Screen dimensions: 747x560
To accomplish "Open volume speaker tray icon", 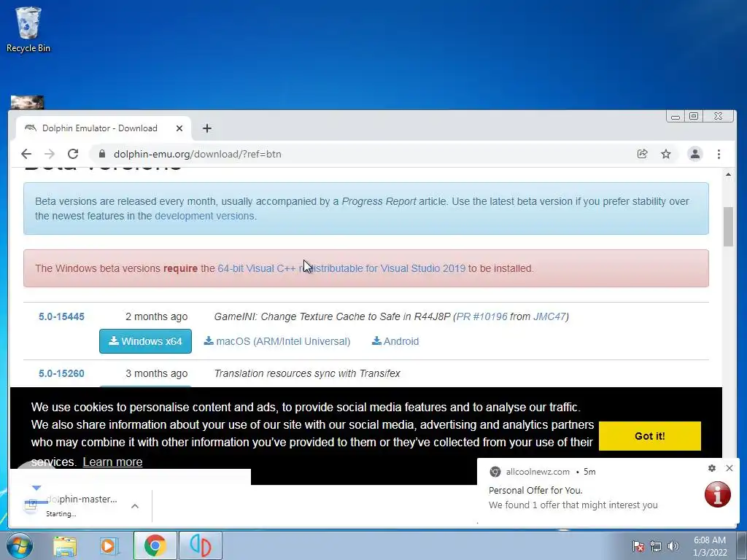I will (673, 546).
